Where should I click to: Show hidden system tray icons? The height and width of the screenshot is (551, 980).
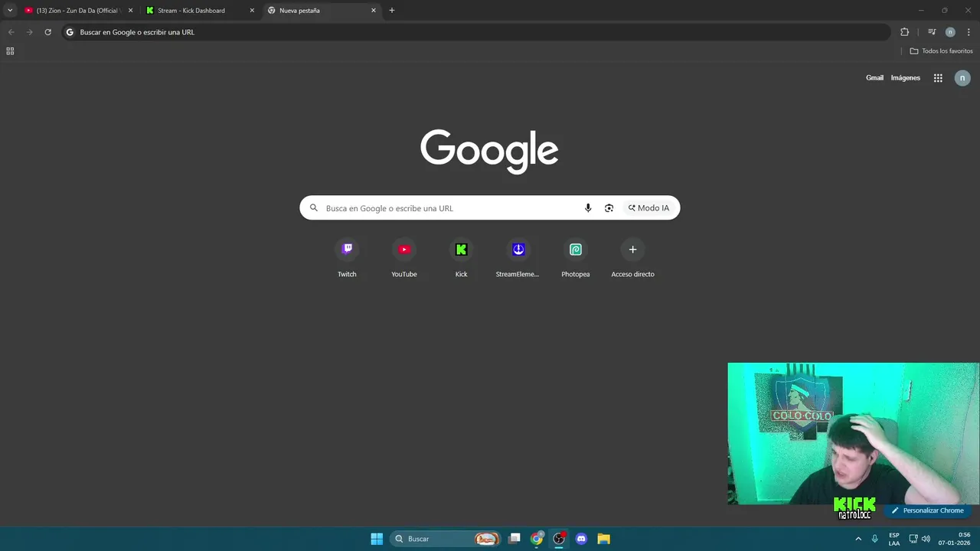tap(858, 539)
